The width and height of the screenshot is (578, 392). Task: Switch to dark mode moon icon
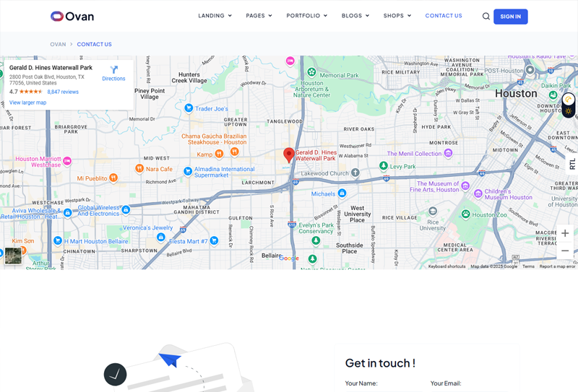(569, 99)
